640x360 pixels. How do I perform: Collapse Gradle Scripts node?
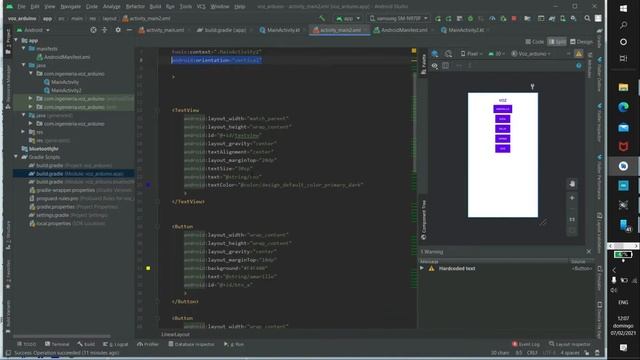16,157
